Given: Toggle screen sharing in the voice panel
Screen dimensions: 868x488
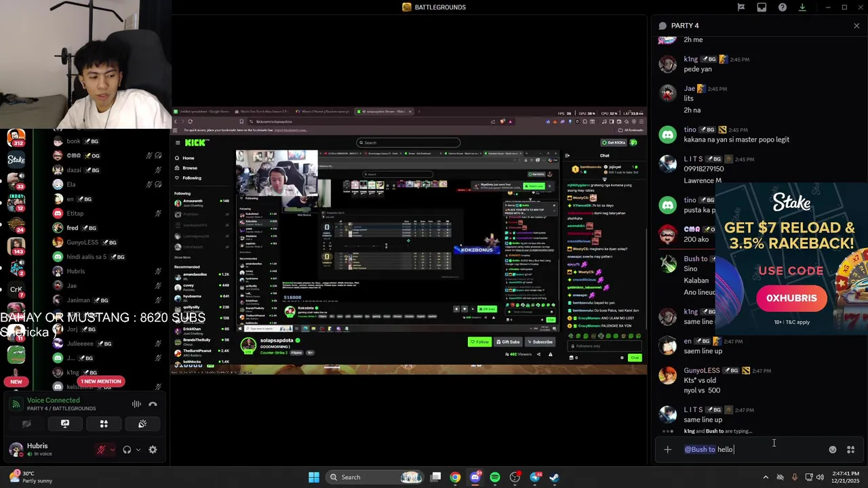Looking at the screenshot, I should tap(65, 424).
